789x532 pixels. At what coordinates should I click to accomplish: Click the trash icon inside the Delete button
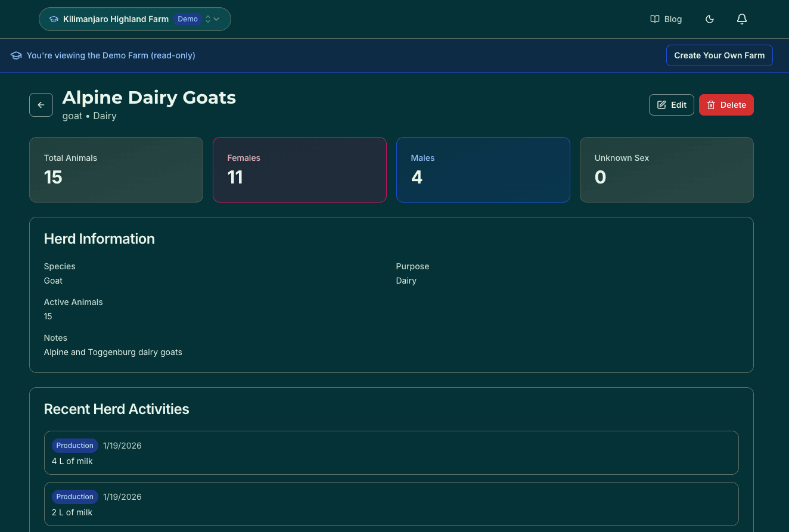[x=711, y=104]
